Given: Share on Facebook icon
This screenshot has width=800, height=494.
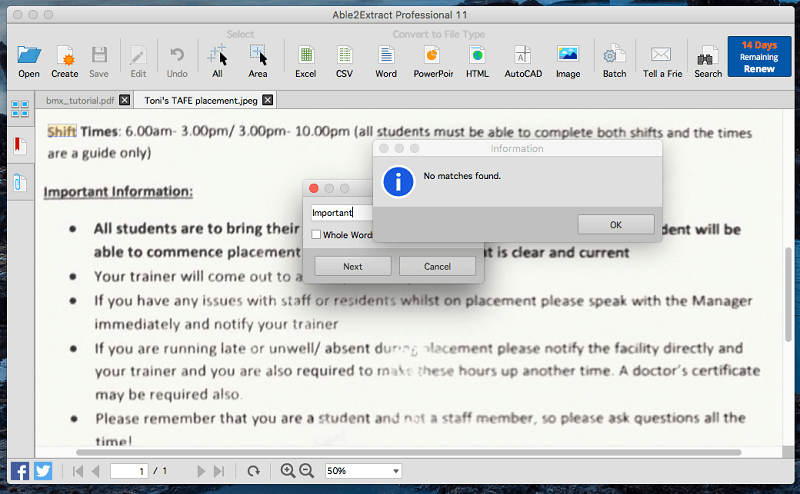Looking at the screenshot, I should coord(20,471).
